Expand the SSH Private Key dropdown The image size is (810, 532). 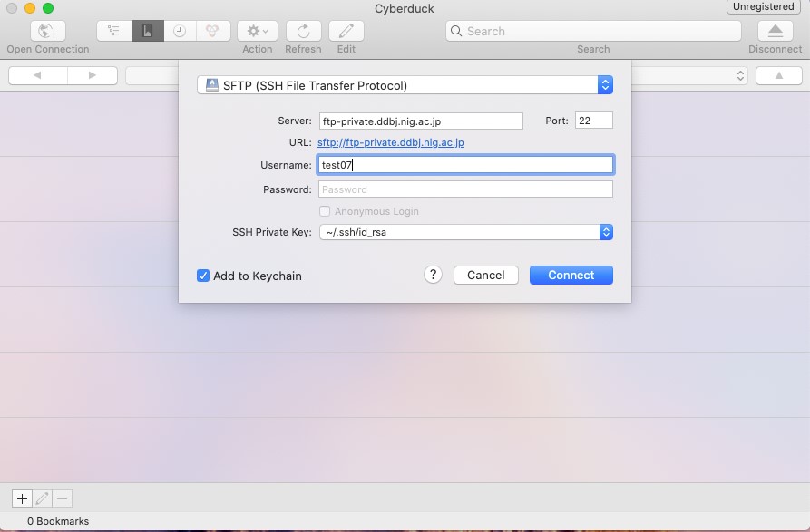[465, 232]
